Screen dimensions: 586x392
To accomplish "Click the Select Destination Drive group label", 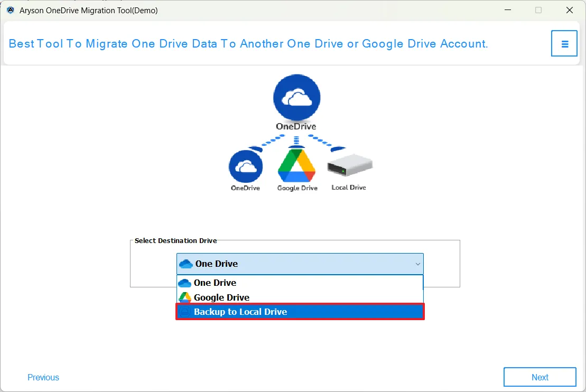I will (175, 240).
